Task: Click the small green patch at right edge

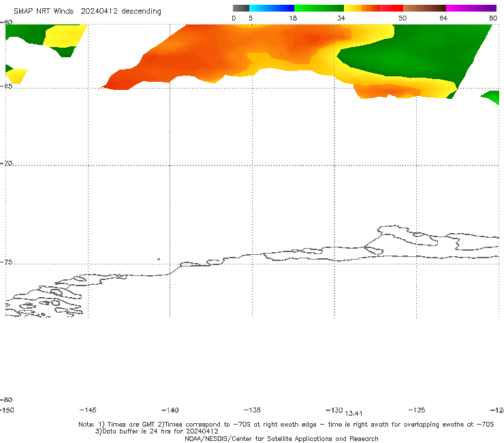Action: pyautogui.click(x=491, y=97)
